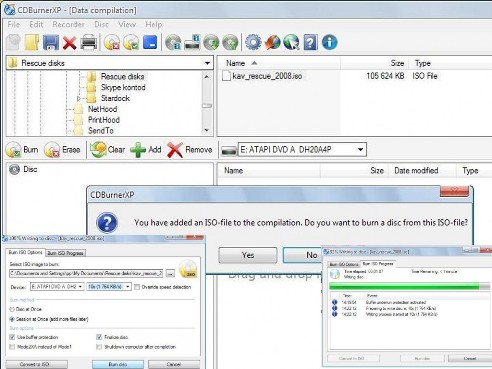Click the red X Remove button
492x369 pixels.
(190, 150)
